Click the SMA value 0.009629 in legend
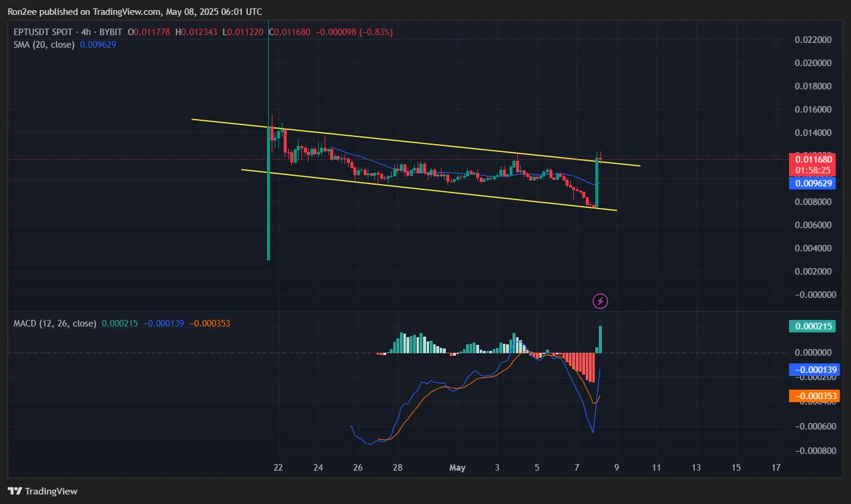Screen dimensions: 851x504 point(98,45)
